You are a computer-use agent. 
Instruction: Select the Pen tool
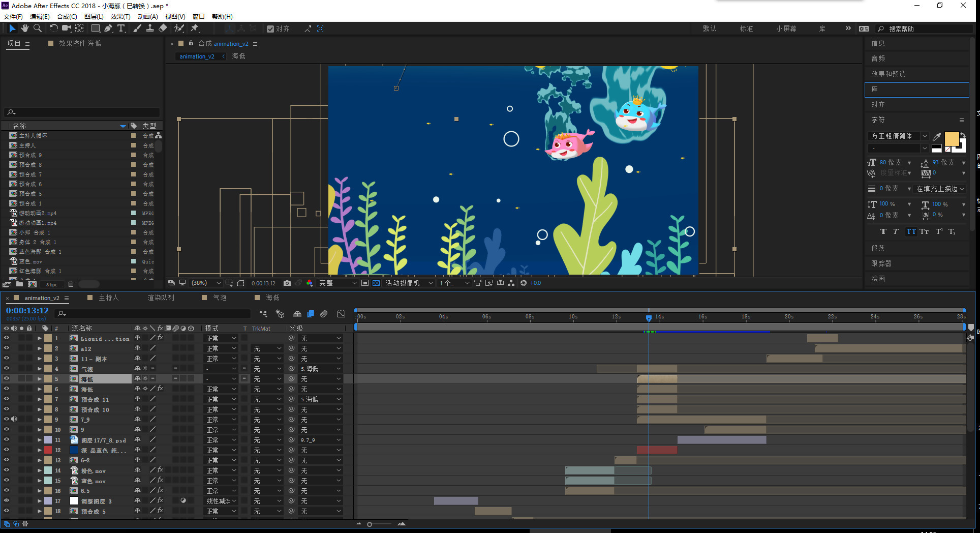(x=108, y=28)
